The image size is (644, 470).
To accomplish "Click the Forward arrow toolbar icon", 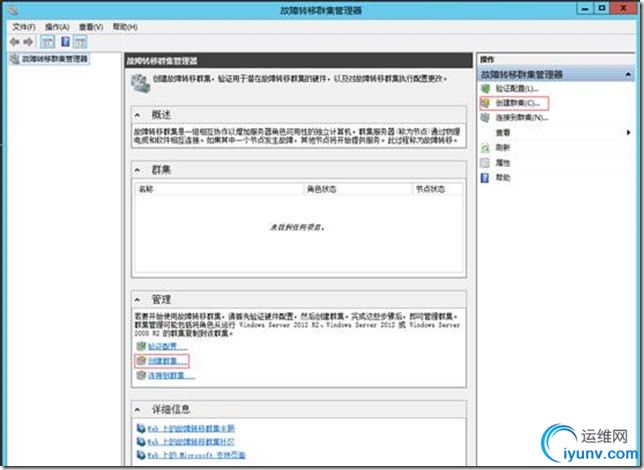I will coord(28,42).
